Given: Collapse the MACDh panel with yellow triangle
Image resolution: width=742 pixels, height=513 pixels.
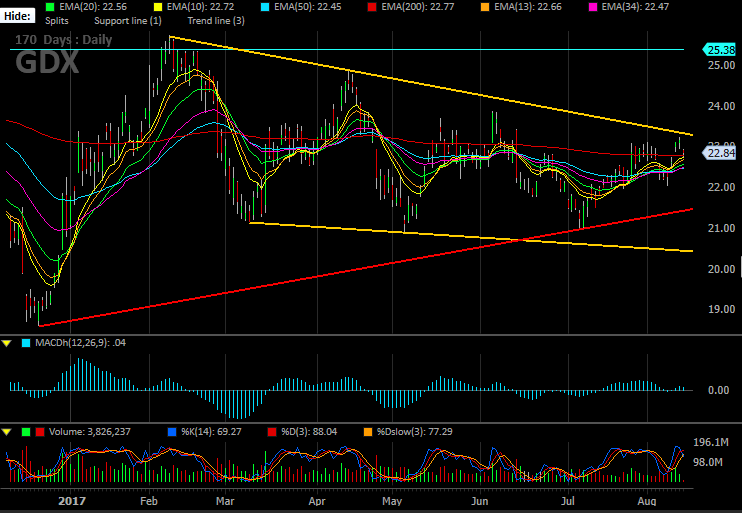Looking at the screenshot, I should coord(7,343).
